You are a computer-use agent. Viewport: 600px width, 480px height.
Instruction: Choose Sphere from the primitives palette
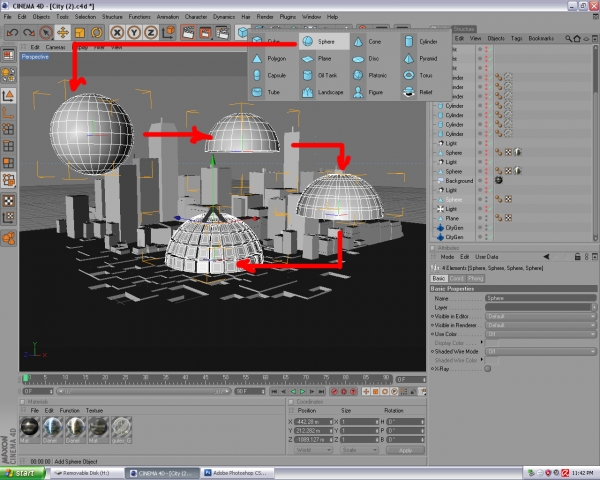click(324, 41)
